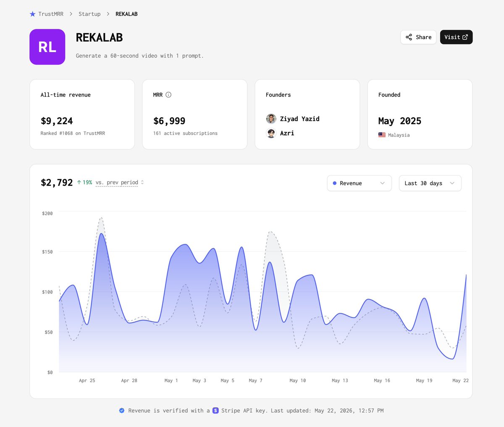The image size is (504, 427).
Task: Click the Visit button
Action: click(x=456, y=37)
